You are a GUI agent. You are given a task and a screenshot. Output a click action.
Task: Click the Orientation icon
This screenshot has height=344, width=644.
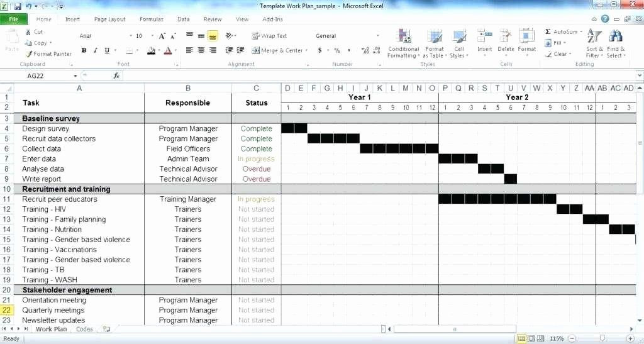230,36
